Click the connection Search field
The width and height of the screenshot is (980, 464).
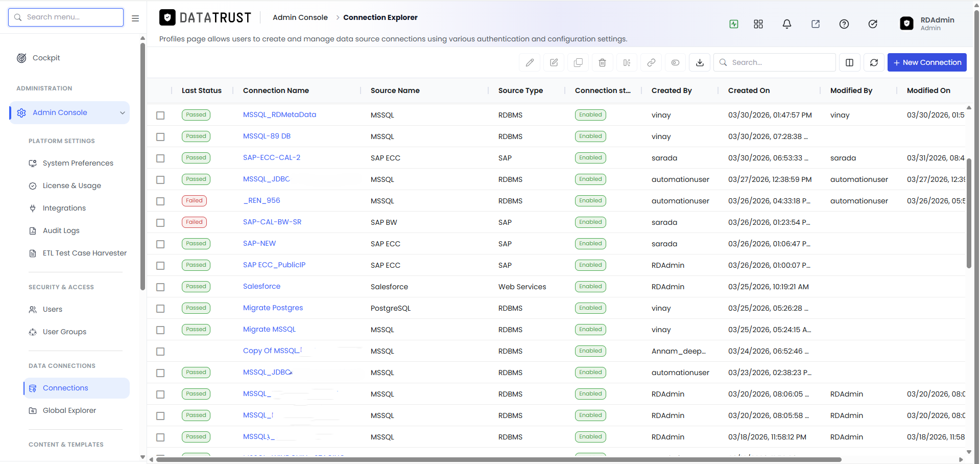click(774, 62)
